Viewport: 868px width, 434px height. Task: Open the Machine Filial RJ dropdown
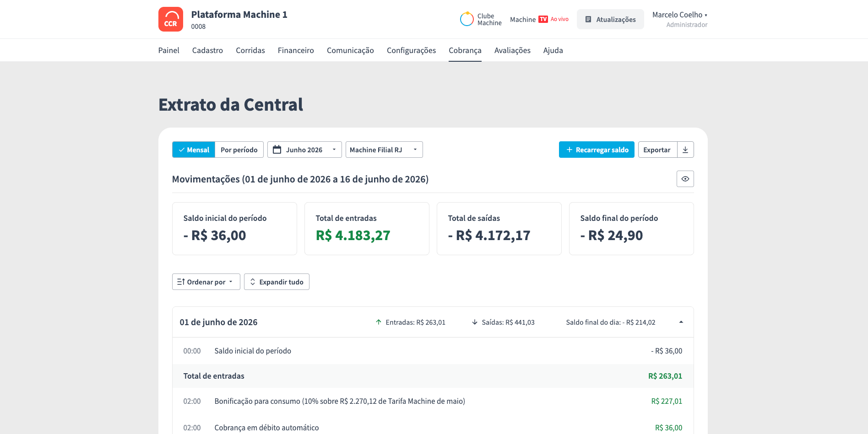click(384, 150)
